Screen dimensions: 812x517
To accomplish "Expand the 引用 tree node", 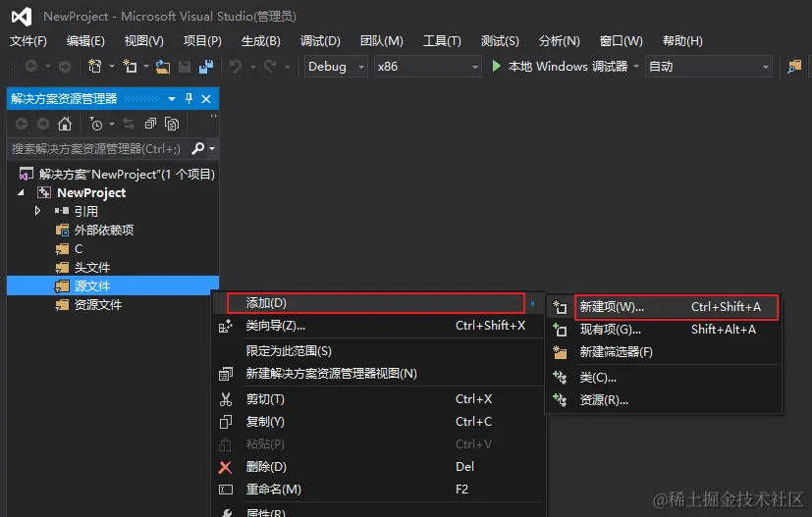I will pyautogui.click(x=37, y=211).
